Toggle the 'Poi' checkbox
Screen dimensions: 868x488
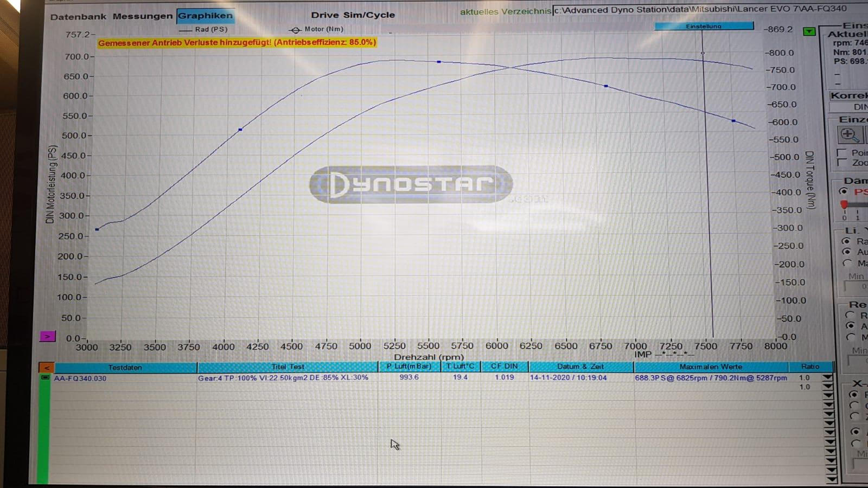coord(842,152)
